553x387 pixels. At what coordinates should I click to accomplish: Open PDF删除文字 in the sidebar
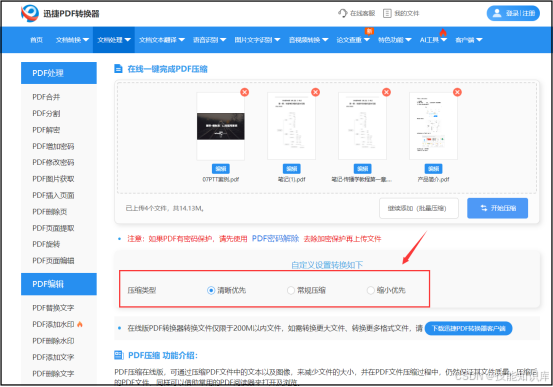(x=53, y=374)
